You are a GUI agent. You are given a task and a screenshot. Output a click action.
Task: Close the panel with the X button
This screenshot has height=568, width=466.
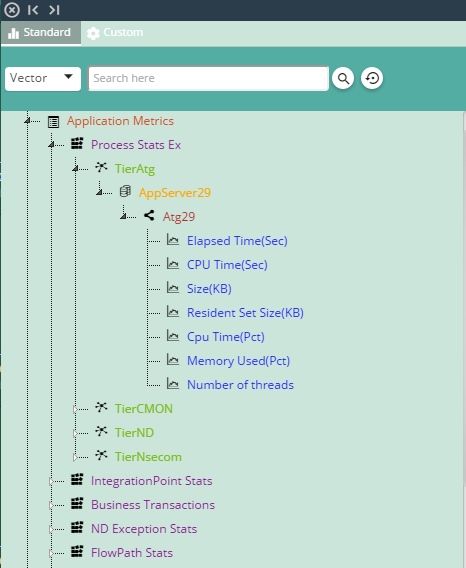(12, 10)
